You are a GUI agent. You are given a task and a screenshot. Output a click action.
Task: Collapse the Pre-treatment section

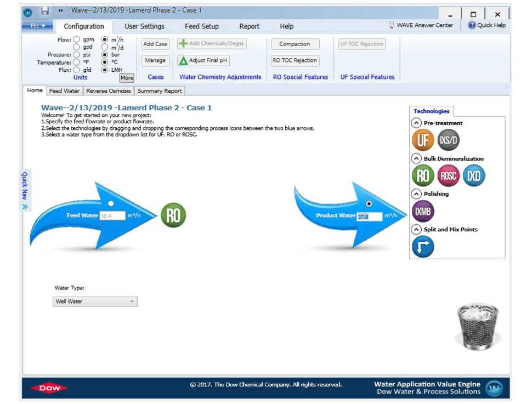click(x=416, y=123)
